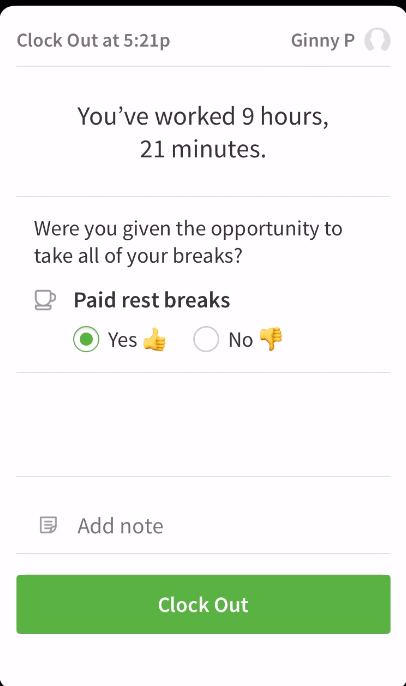Choose the No label for rest breaks
This screenshot has height=686, width=406.
coord(241,340)
